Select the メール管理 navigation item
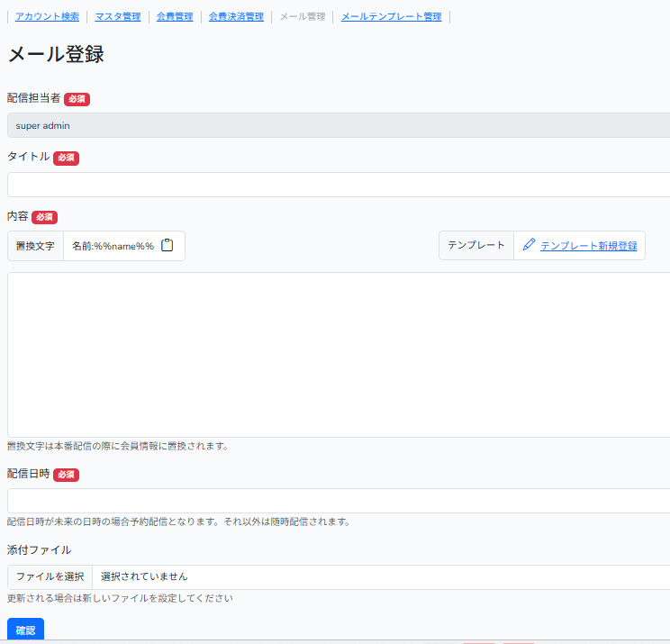 (x=302, y=16)
